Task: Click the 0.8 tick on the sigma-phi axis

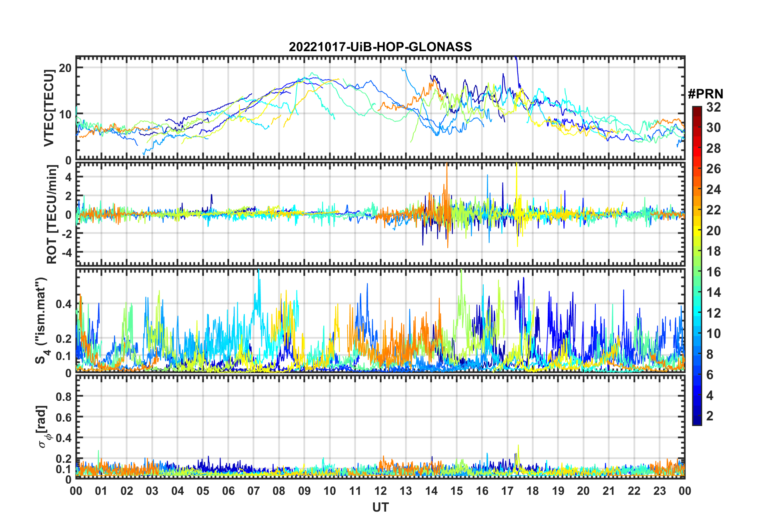Action: (64, 396)
